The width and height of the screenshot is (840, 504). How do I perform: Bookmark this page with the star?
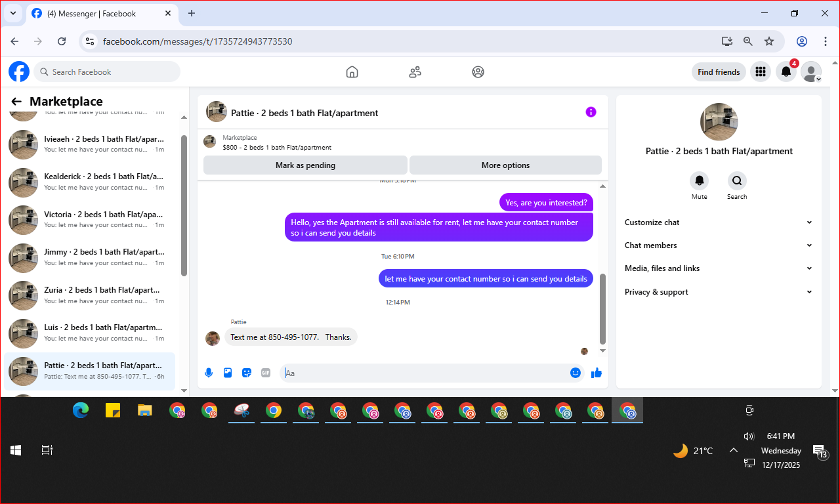(769, 41)
